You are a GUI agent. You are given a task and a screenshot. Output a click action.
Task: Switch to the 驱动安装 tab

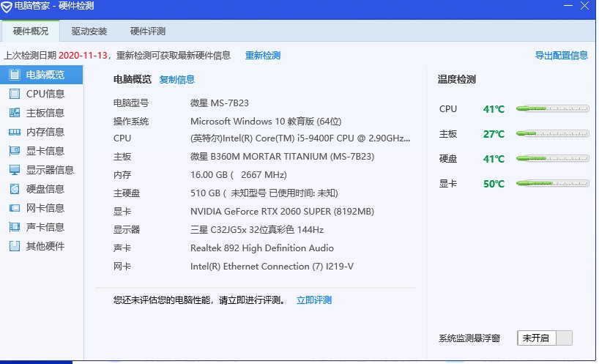pos(89,31)
